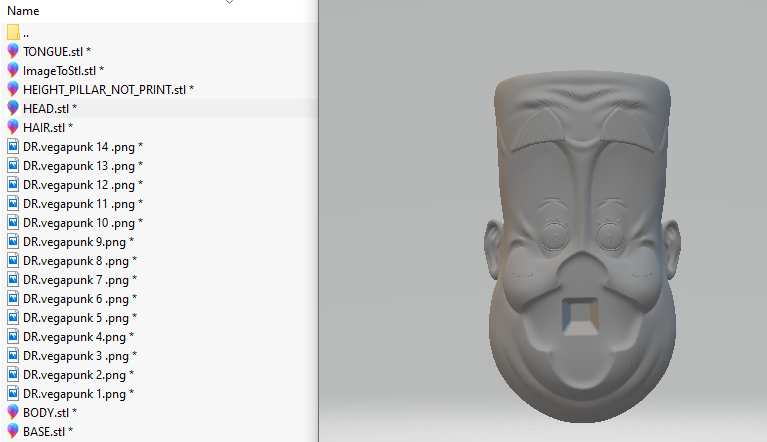
Task: Select the HEIGHT_PILLAR_NOT_PRINT.stl file name
Action: (x=108, y=89)
